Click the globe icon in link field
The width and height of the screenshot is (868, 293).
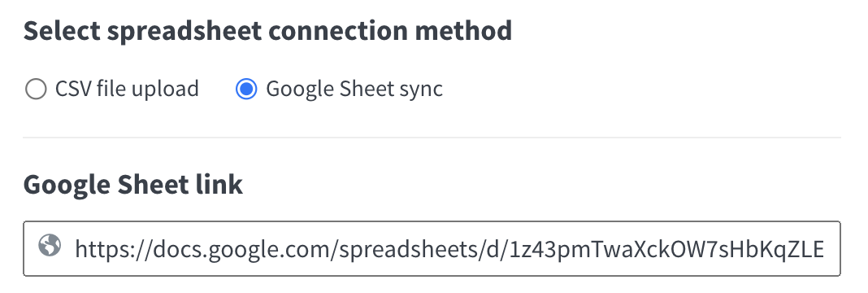[50, 245]
